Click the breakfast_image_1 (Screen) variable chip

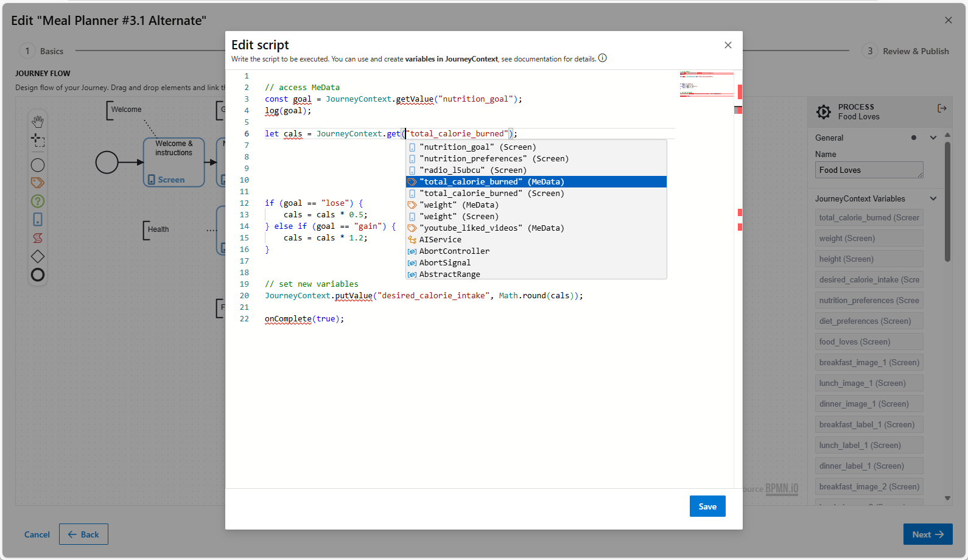point(869,362)
